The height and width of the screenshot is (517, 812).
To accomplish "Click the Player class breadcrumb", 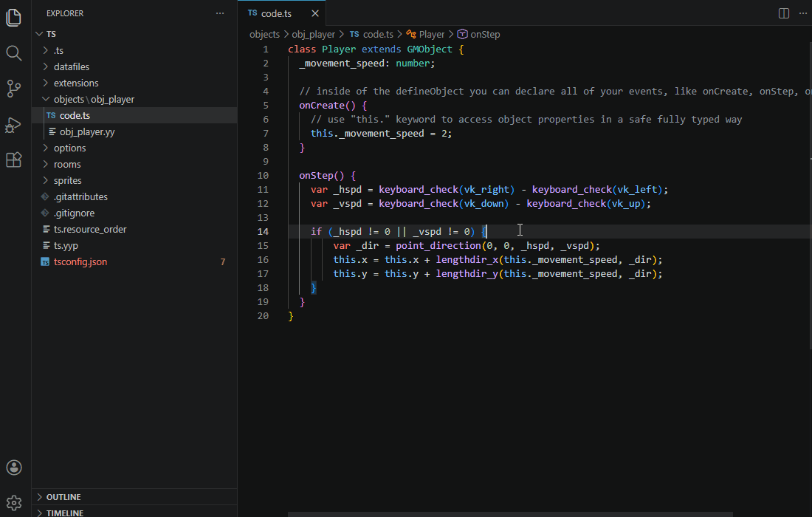I will (x=426, y=34).
